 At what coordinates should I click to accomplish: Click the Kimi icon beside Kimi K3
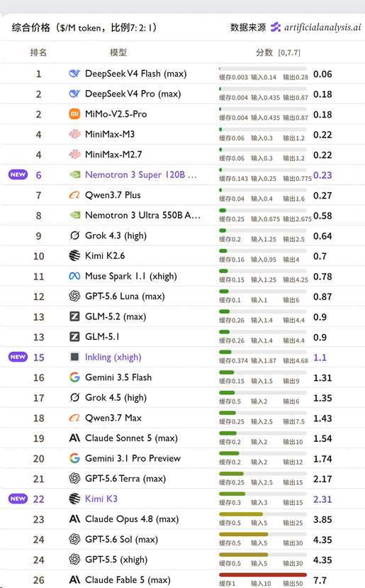click(x=74, y=499)
